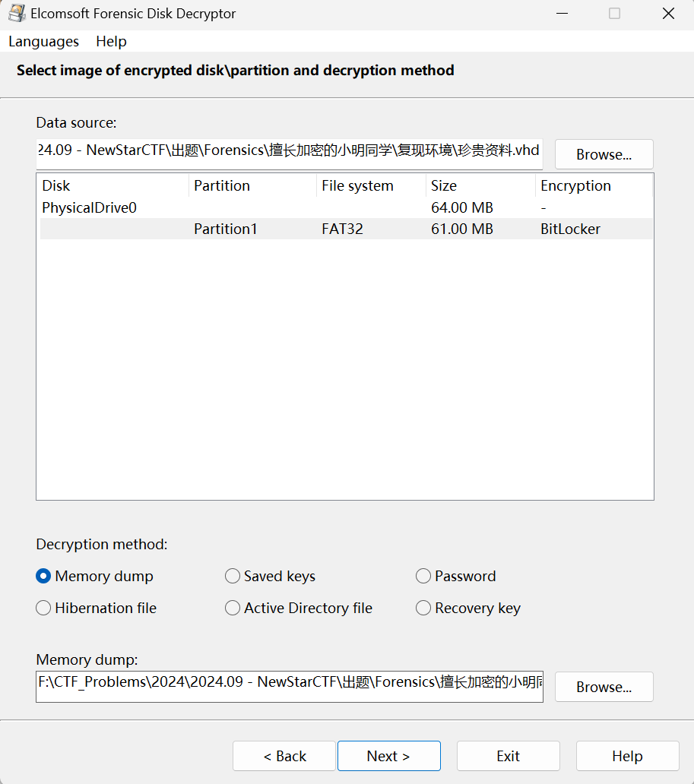Select the Memory dump radio button

tap(43, 577)
